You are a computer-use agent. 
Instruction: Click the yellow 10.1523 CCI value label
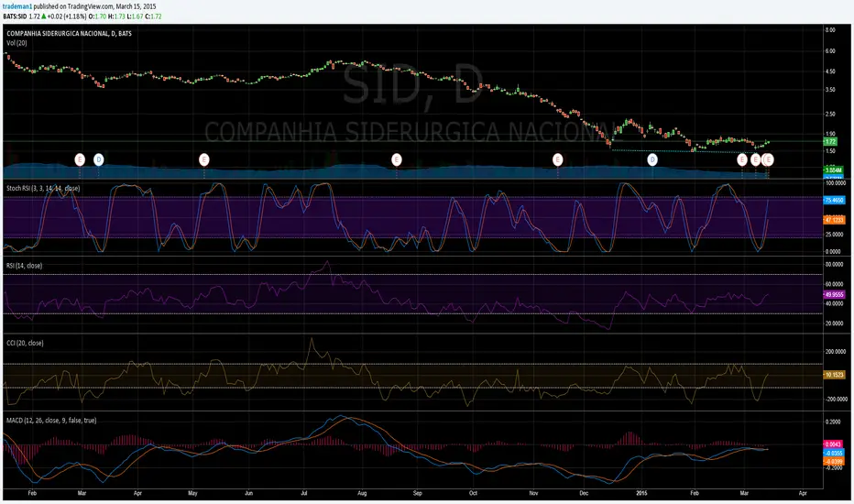pos(835,374)
